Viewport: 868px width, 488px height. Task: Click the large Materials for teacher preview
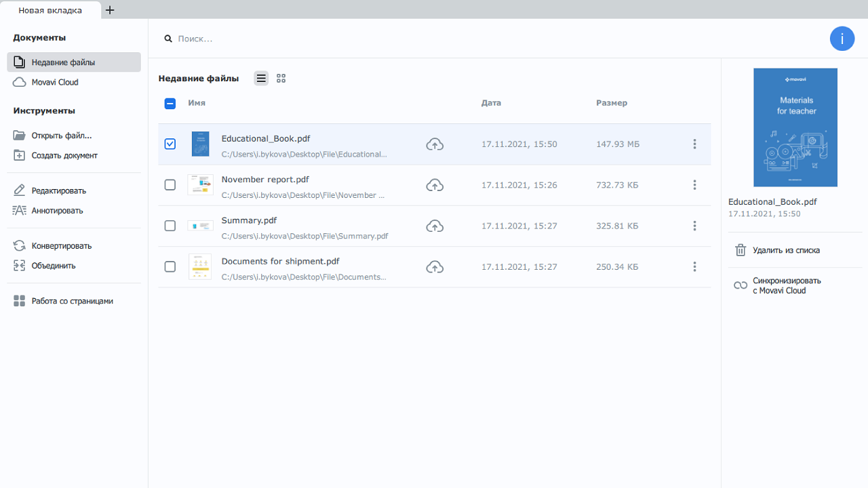tap(795, 127)
